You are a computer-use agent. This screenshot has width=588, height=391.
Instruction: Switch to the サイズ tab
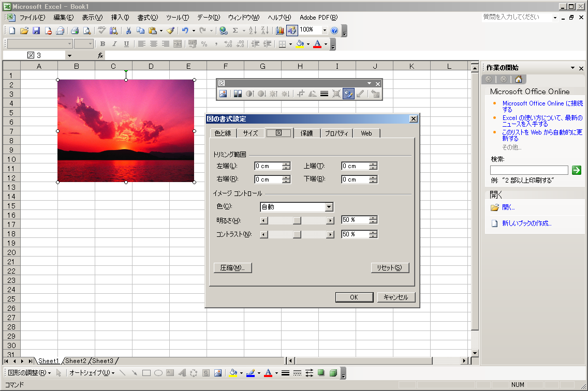(x=251, y=133)
